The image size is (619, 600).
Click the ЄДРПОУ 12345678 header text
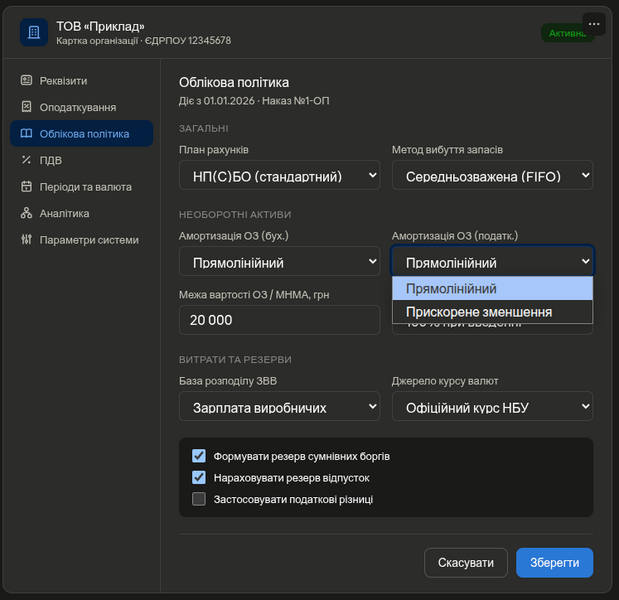tap(188, 41)
